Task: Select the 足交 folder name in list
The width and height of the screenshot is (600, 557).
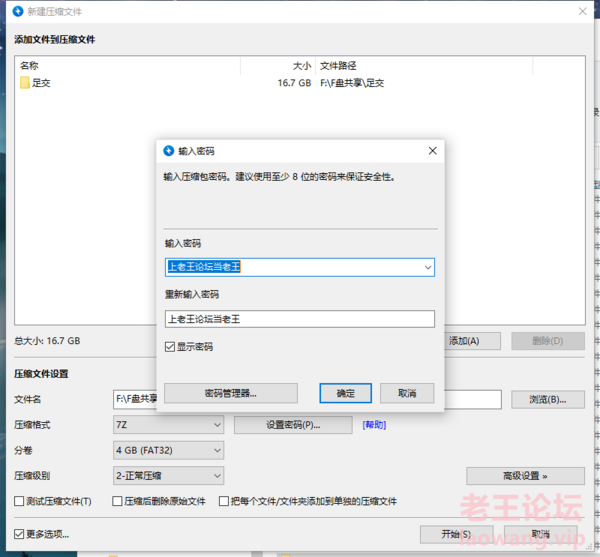Action: [41, 83]
